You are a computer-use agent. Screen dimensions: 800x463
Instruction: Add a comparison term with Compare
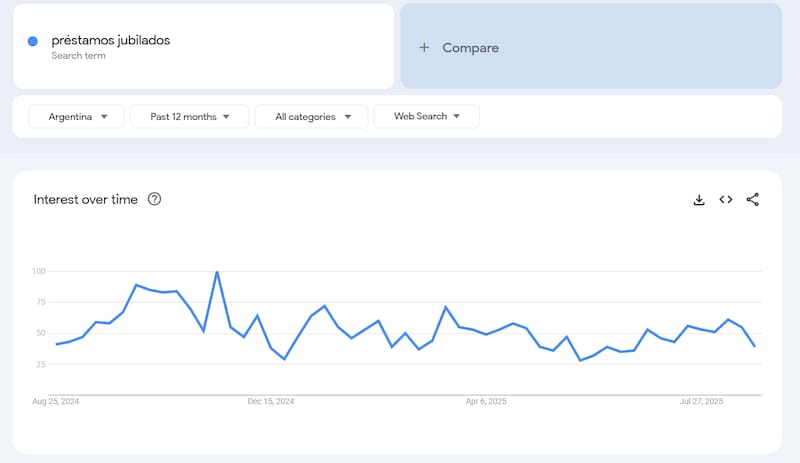[590, 47]
